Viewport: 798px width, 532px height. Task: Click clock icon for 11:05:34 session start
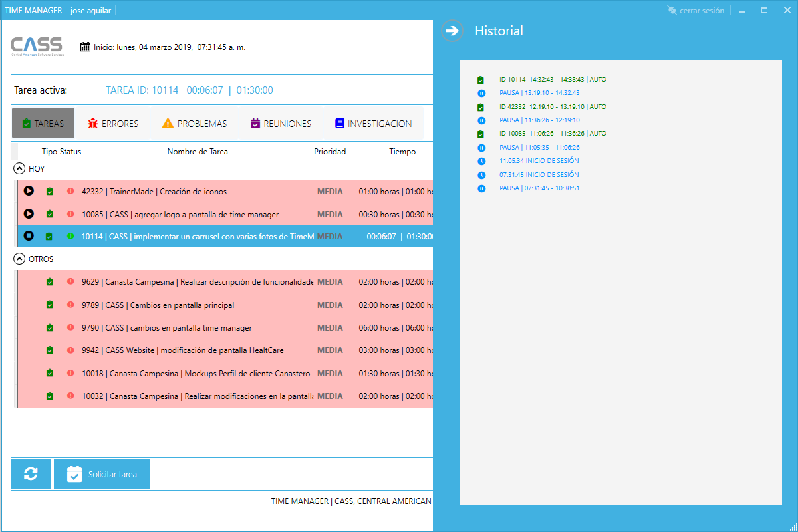(x=481, y=161)
